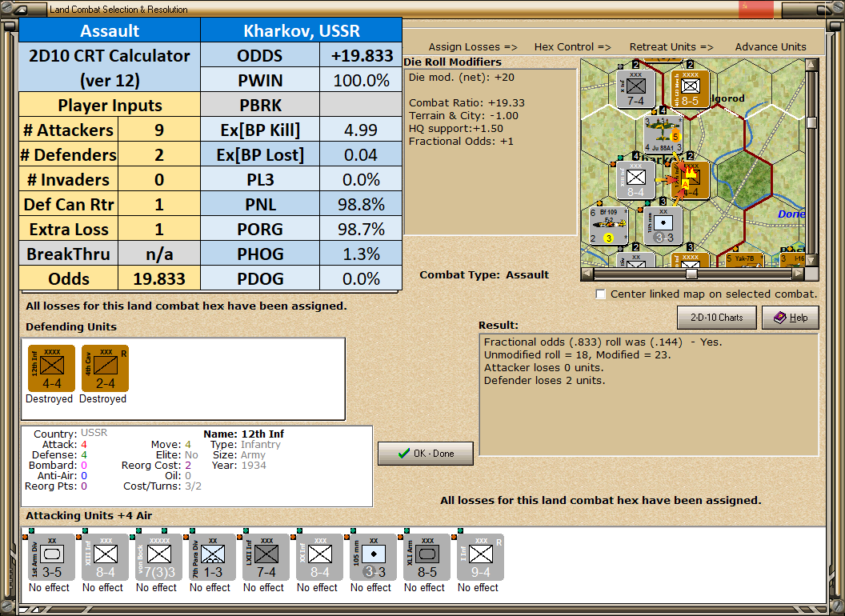Click the ODDS value +19.833
The width and height of the screenshot is (845, 616).
tap(361, 55)
